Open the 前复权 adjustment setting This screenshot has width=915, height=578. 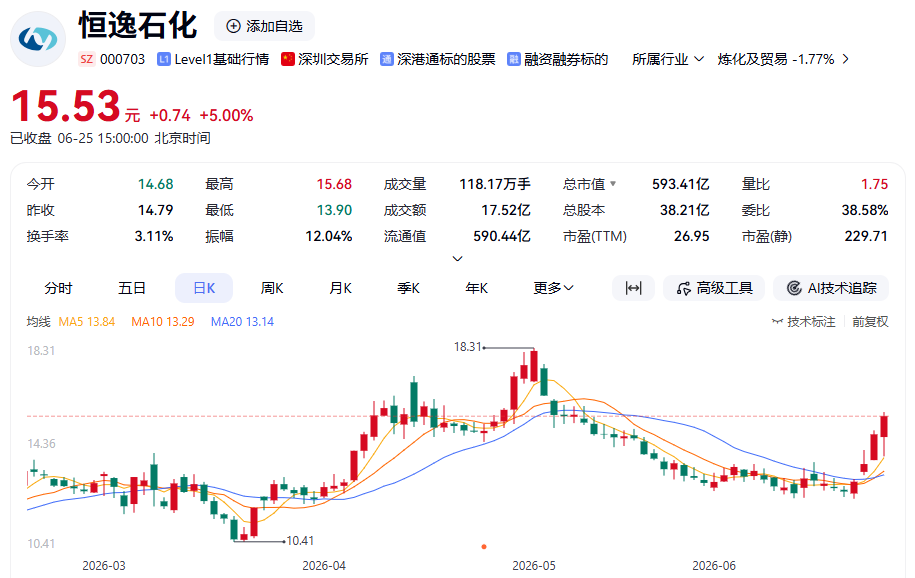[x=870, y=322]
